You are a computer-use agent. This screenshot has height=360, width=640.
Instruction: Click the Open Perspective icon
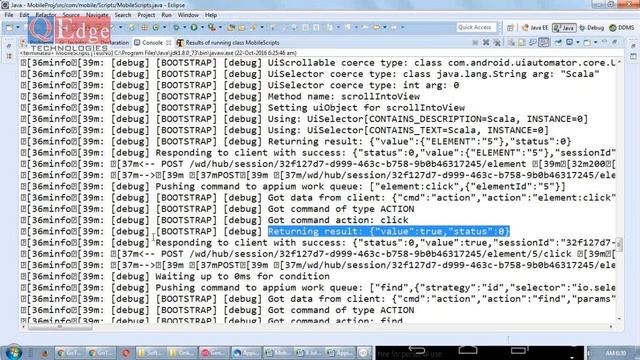point(510,28)
